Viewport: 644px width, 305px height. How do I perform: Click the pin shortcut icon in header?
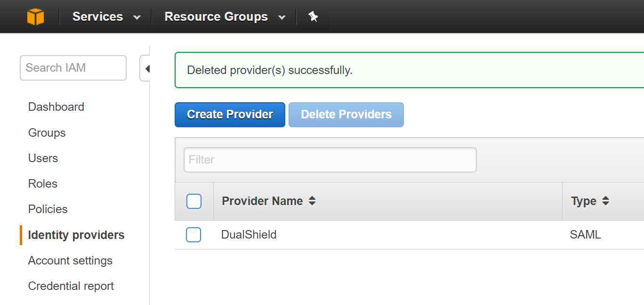pos(313,17)
